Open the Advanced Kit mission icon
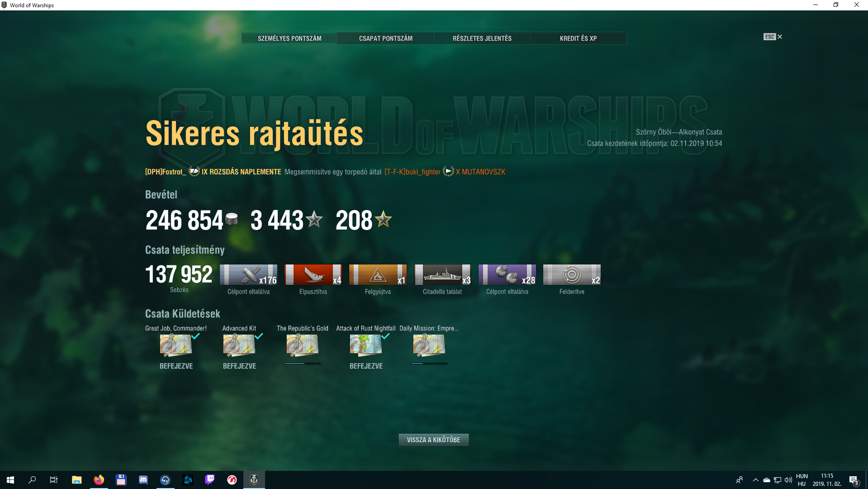The width and height of the screenshot is (868, 489). tap(239, 345)
